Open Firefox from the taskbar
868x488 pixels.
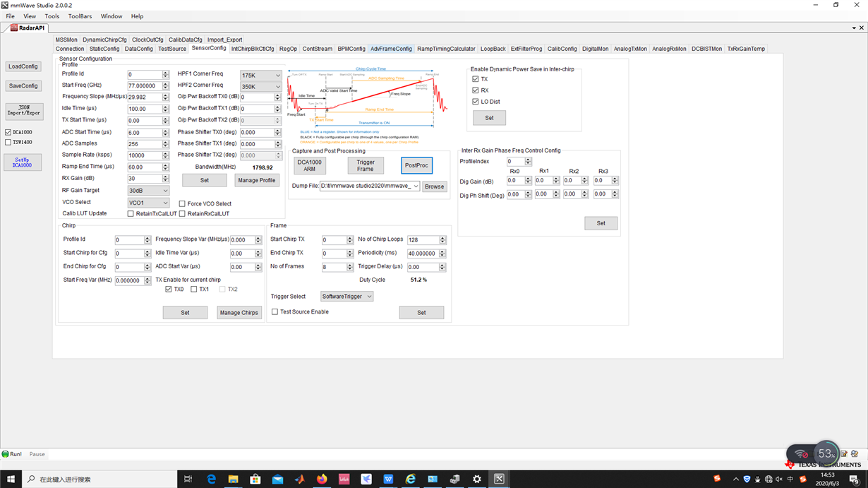click(322, 479)
